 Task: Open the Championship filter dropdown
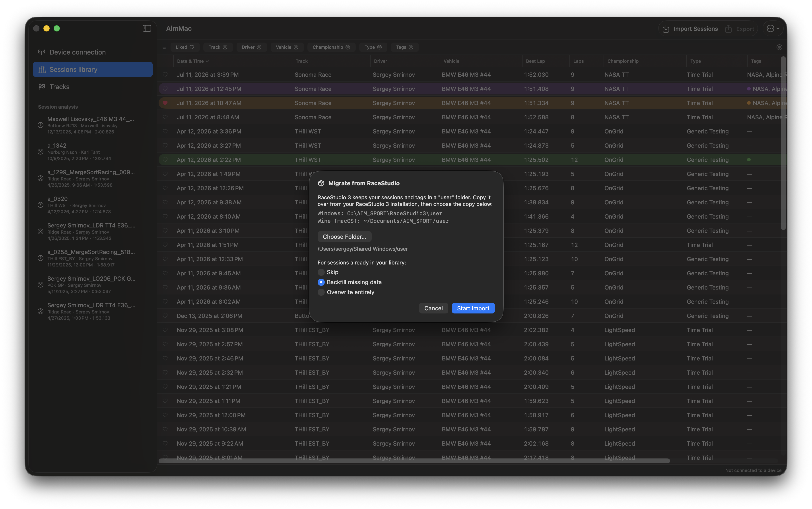pos(331,47)
